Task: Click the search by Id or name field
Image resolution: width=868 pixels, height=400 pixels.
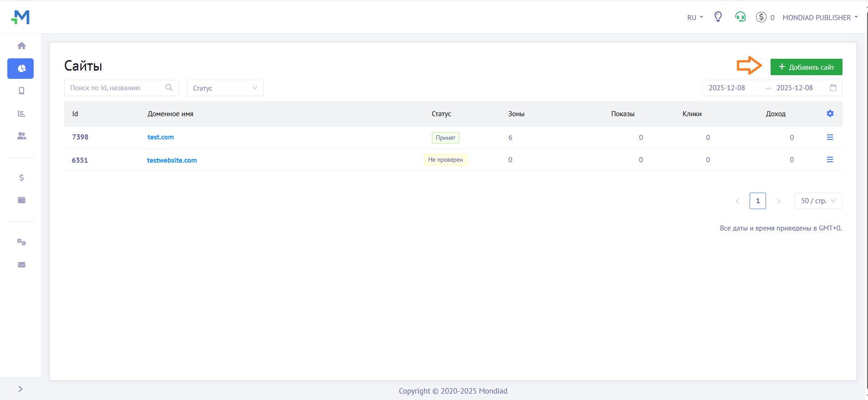Action: click(x=116, y=88)
